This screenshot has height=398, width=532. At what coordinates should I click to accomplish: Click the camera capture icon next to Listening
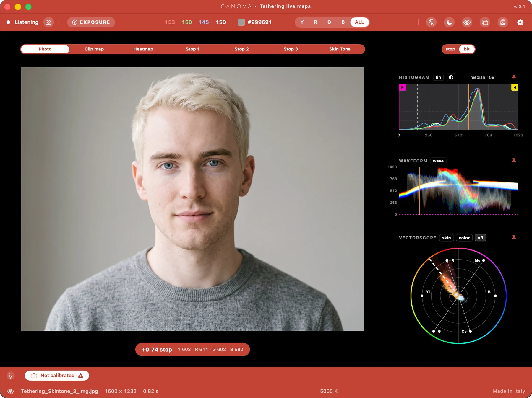(48, 22)
